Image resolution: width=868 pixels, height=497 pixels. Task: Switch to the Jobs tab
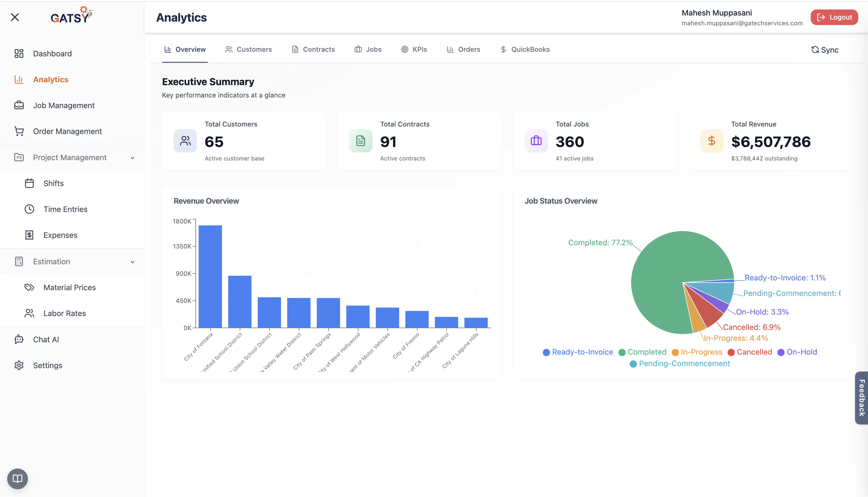click(368, 49)
